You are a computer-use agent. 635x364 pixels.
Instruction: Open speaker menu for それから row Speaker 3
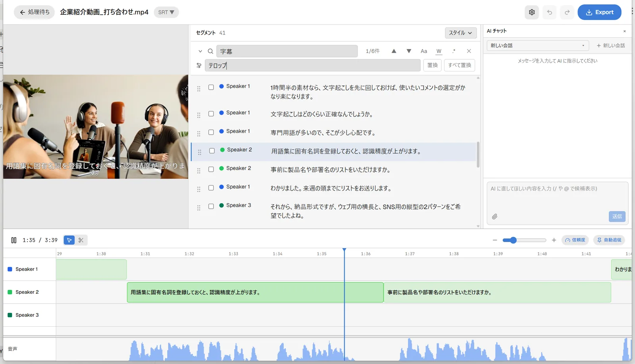point(235,205)
